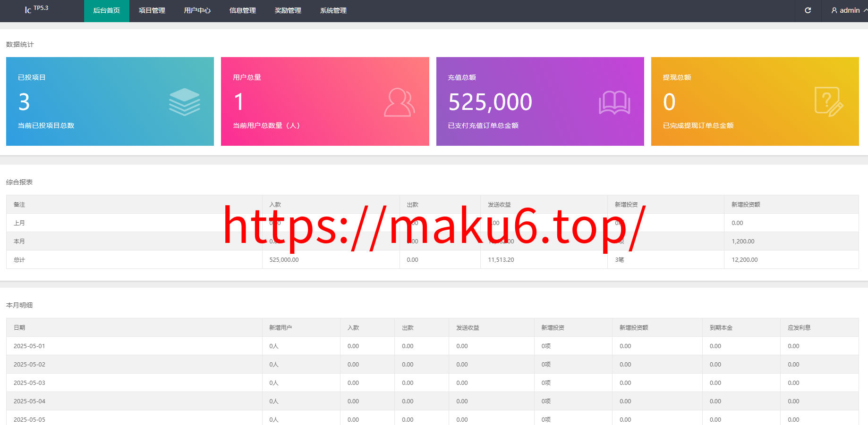Click the 当前已投项目总数 caption
The width and height of the screenshot is (868, 425).
(x=46, y=125)
